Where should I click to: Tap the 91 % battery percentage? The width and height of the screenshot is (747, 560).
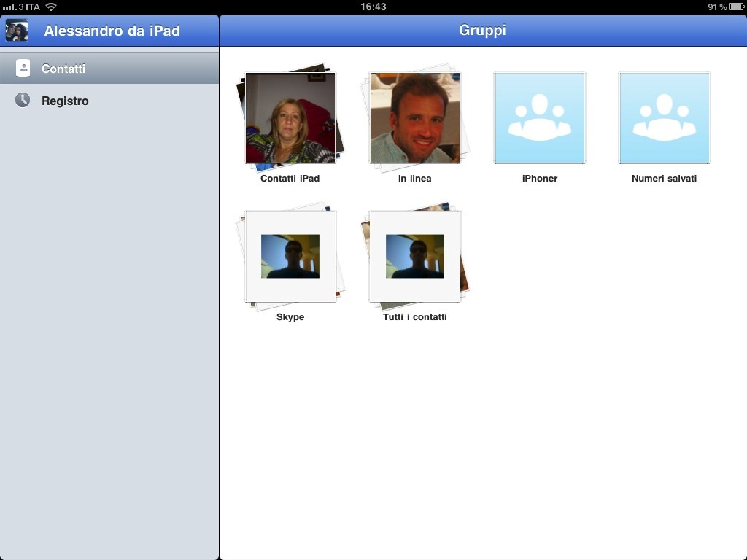[x=717, y=7]
